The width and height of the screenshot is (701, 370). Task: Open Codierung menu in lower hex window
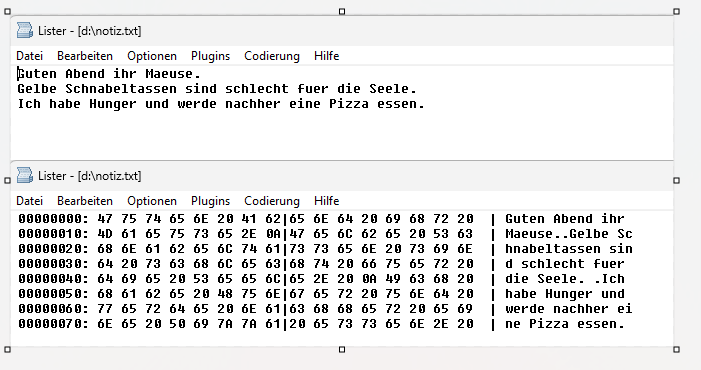pyautogui.click(x=272, y=201)
